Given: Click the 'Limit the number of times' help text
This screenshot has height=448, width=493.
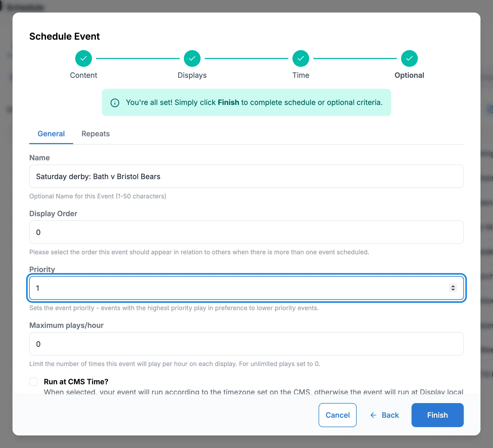Looking at the screenshot, I should pyautogui.click(x=175, y=364).
